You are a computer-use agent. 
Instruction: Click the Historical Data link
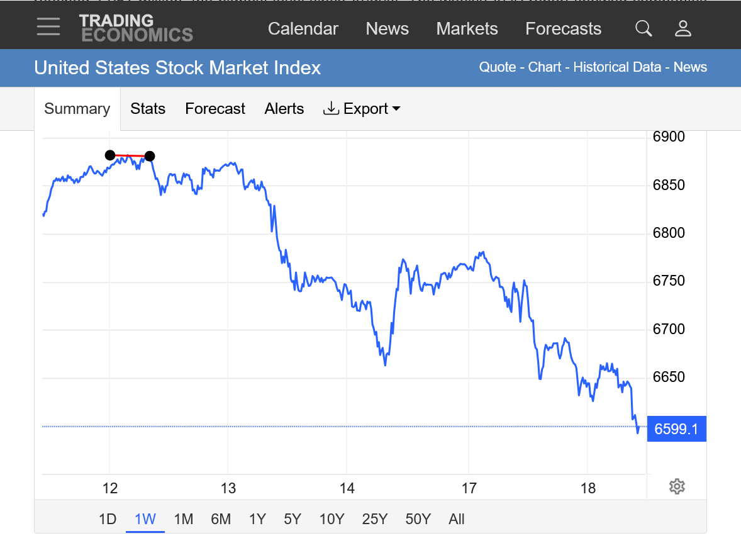coord(617,67)
